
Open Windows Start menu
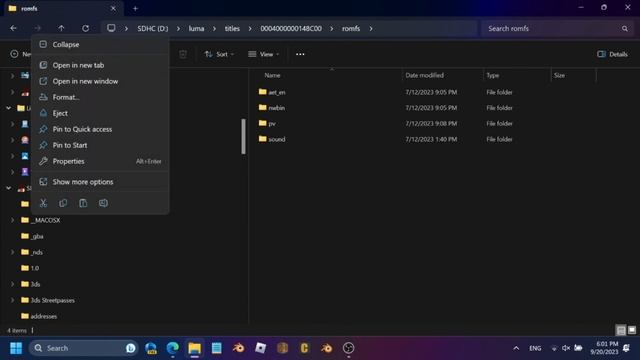click(x=16, y=348)
